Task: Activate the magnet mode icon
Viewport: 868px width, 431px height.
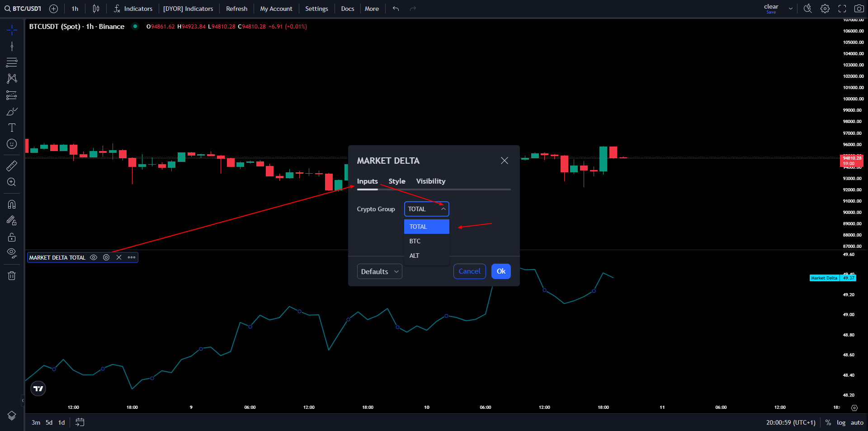Action: pos(12,204)
